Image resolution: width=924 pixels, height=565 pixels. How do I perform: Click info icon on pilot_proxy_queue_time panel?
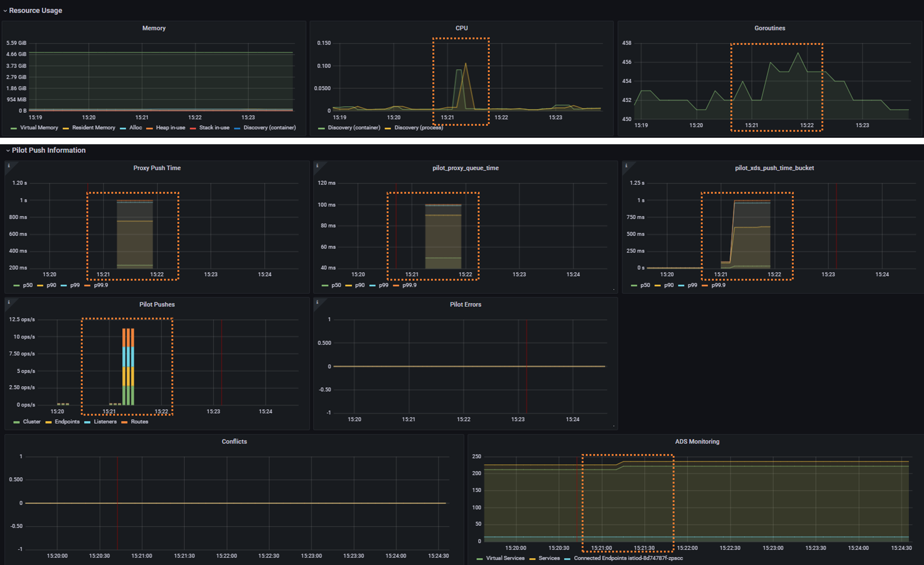click(317, 166)
